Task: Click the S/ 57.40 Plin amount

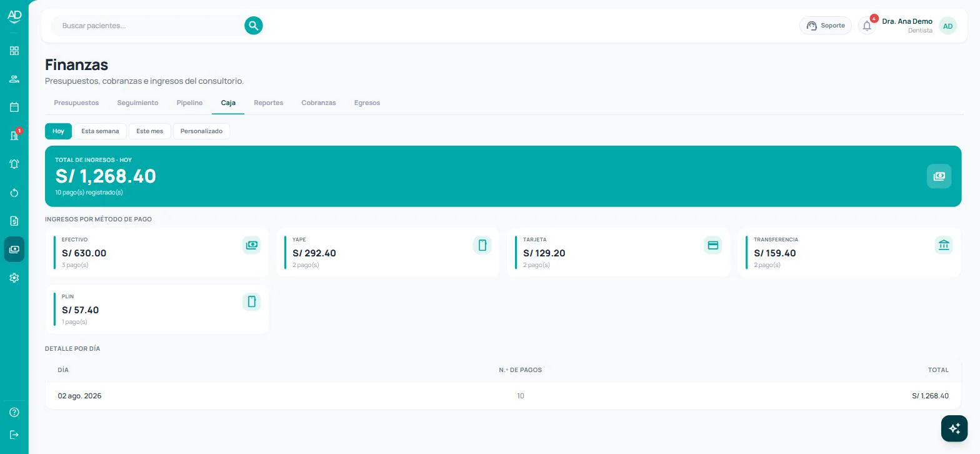Action: click(80, 310)
